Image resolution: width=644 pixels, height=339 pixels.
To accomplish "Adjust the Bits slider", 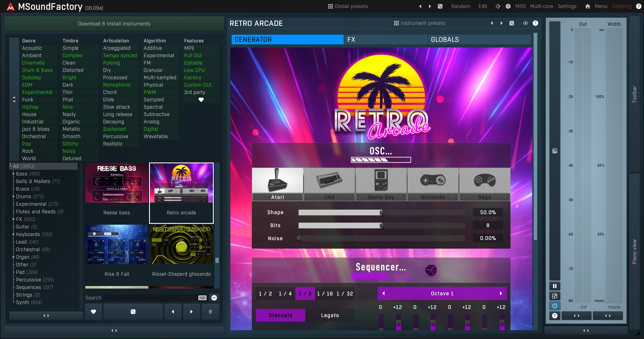I will pos(382,226).
